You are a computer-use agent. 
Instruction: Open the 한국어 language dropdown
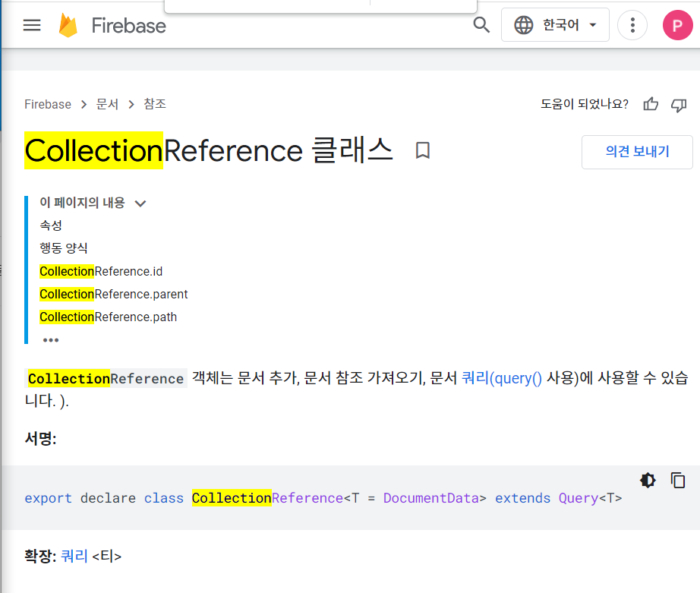tap(555, 25)
